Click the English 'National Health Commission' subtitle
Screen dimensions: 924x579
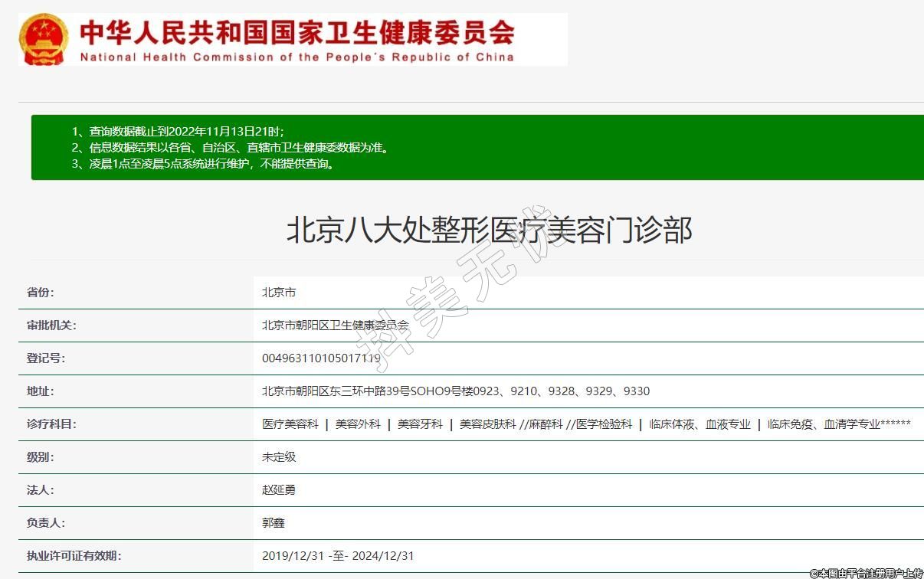pyautogui.click(x=297, y=57)
